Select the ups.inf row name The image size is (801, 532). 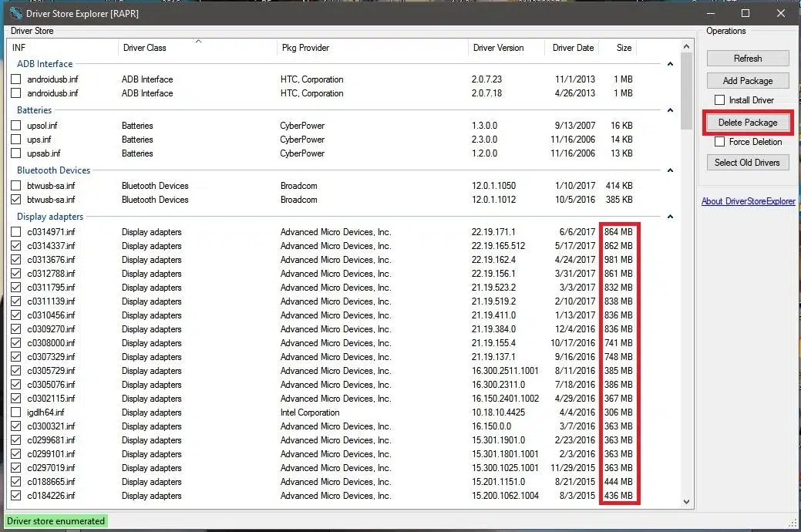click(39, 140)
